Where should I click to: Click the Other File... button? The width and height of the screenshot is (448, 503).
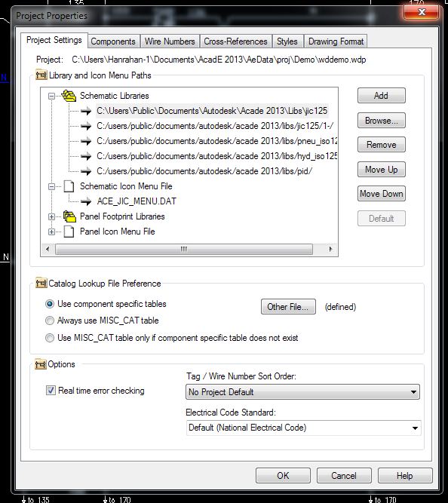point(288,307)
